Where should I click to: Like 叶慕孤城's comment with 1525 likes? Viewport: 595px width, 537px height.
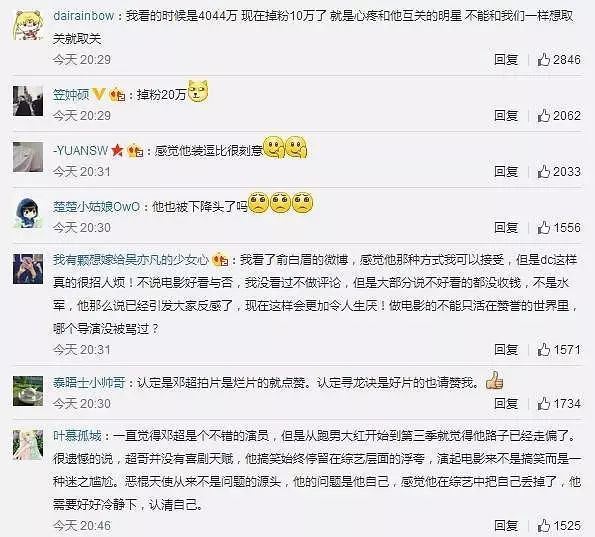coord(543,526)
